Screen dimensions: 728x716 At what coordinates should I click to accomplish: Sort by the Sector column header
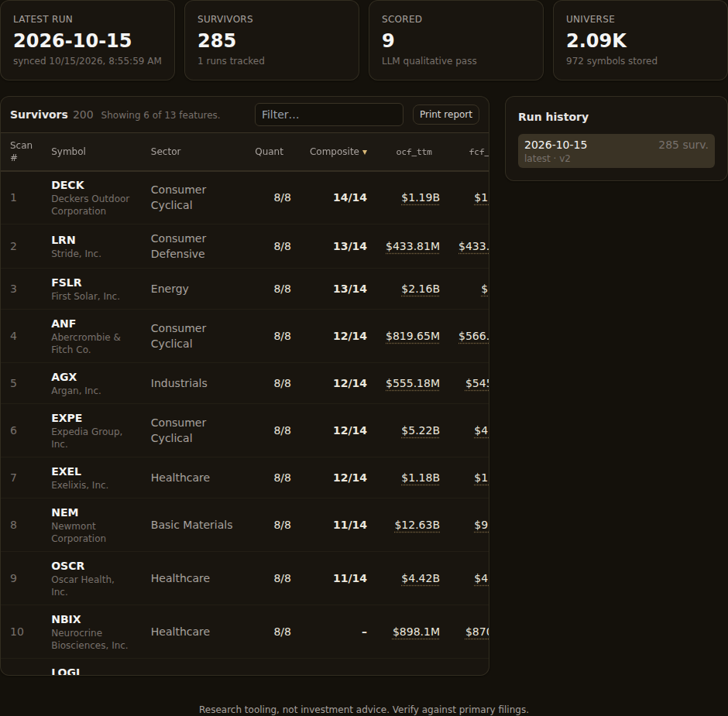(x=166, y=152)
